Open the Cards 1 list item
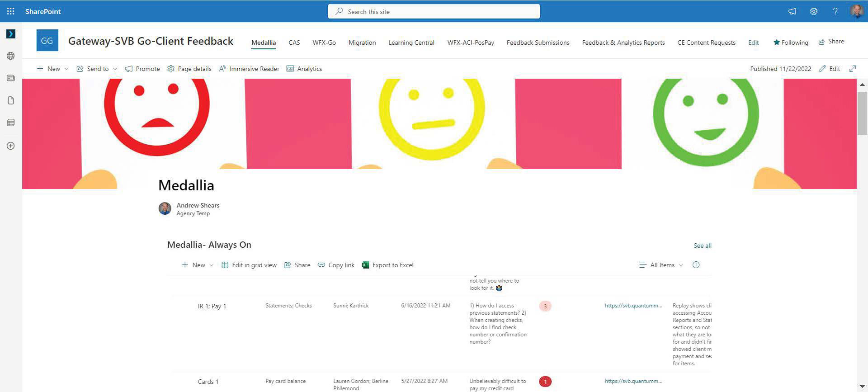868x392 pixels. [208, 382]
